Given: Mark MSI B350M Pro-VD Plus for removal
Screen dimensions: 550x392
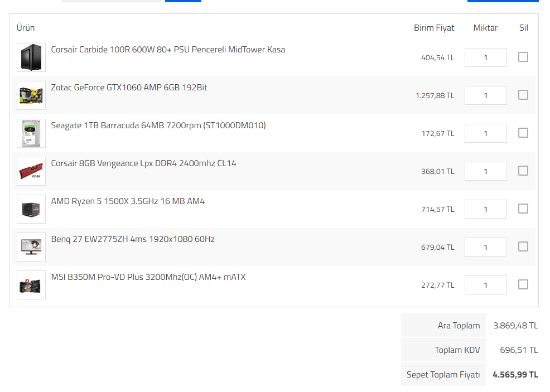Looking at the screenshot, I should tap(523, 284).
